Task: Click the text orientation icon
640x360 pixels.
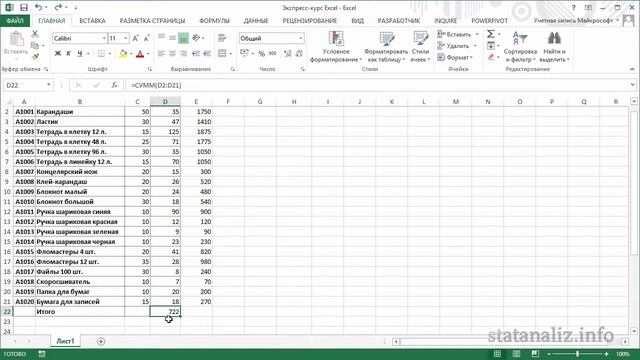Action: (x=196, y=38)
